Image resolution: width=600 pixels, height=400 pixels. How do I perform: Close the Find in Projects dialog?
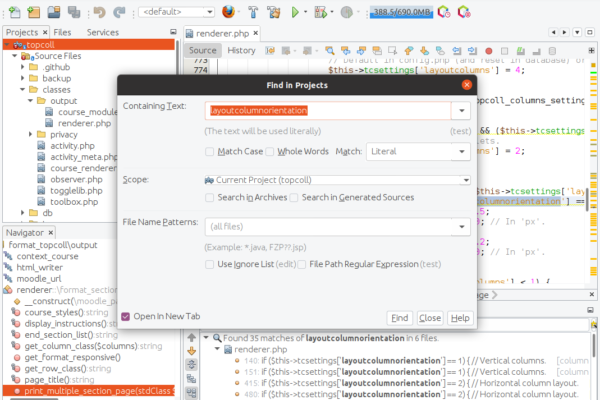click(x=466, y=85)
